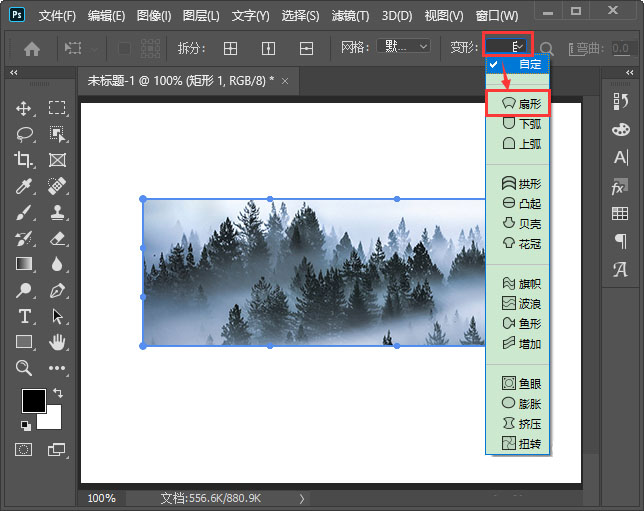Open the History panel icon
This screenshot has height=511, width=644.
pos(621,101)
